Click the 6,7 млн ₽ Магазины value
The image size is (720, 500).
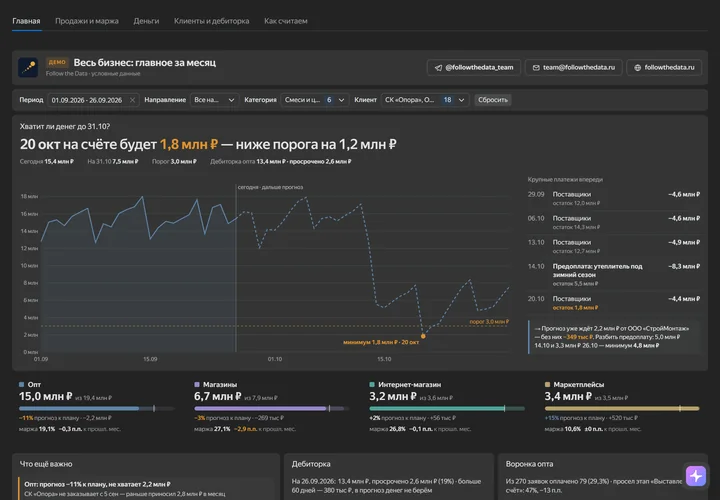click(218, 396)
